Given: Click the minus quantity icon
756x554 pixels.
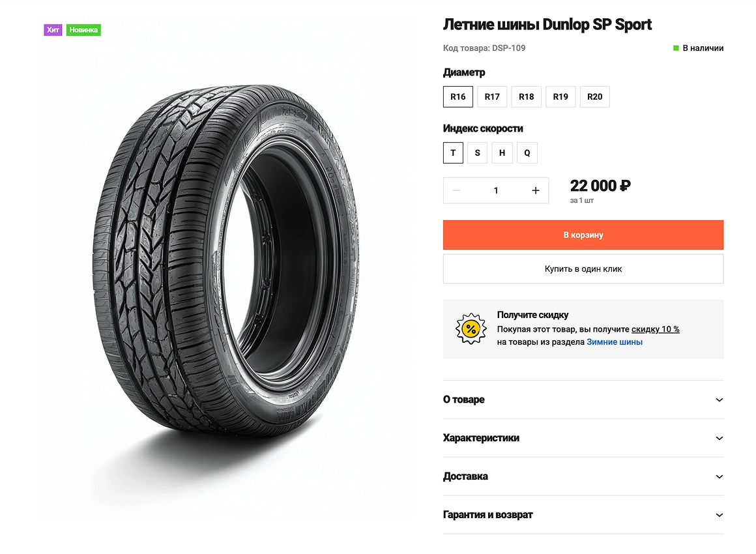Looking at the screenshot, I should click(456, 190).
